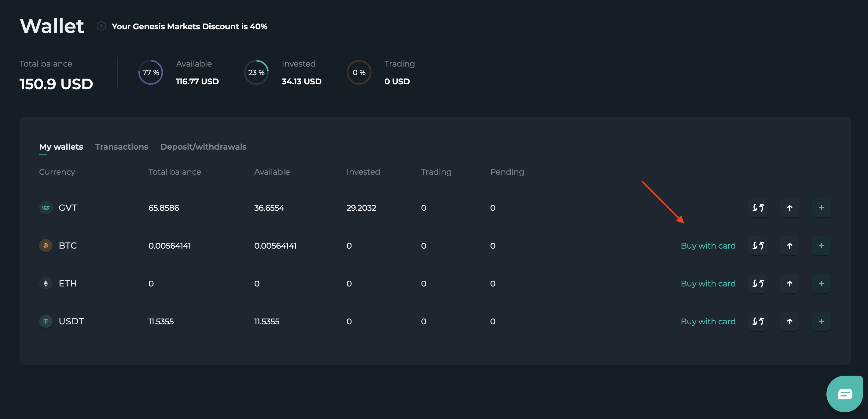Click the BTC withdraw up-arrow icon
The height and width of the screenshot is (419, 868).
coord(789,246)
